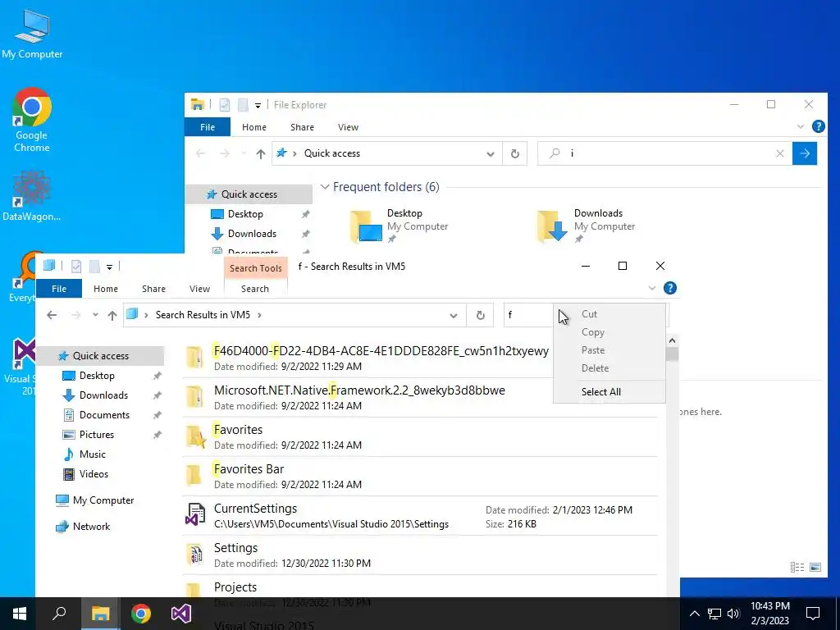
Task: Open network status tray icon
Action: (x=714, y=614)
